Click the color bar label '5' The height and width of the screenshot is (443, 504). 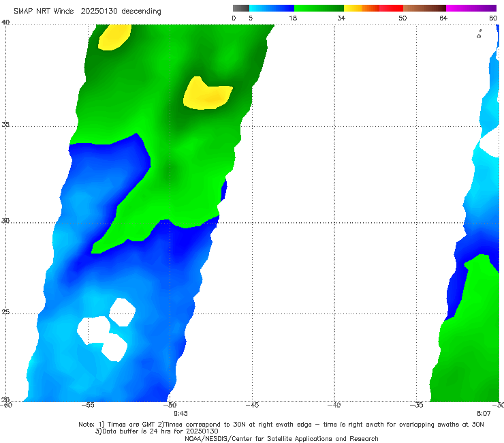pyautogui.click(x=251, y=18)
